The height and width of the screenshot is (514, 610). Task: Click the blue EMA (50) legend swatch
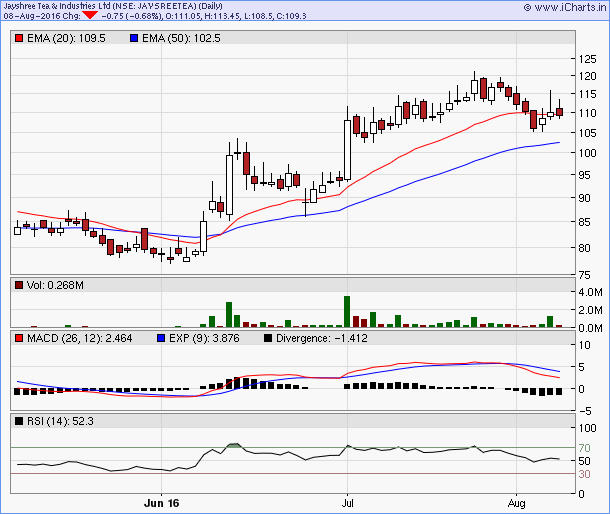click(134, 38)
